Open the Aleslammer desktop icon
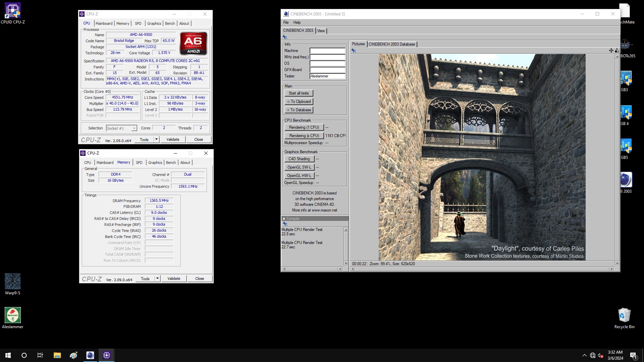 point(13,318)
